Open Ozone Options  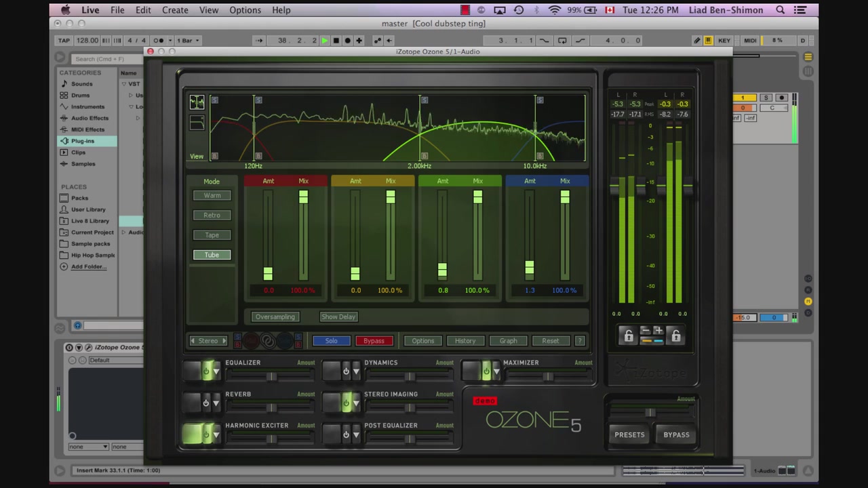(422, 341)
